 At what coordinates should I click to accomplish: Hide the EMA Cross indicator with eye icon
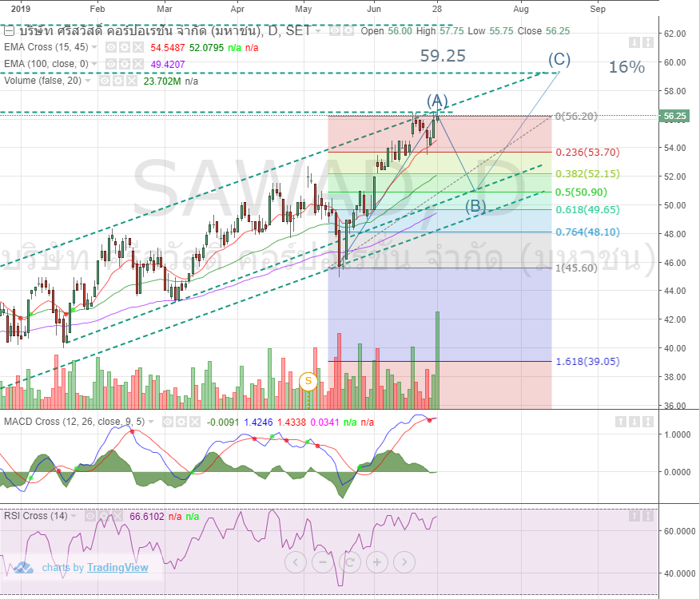tap(111, 47)
